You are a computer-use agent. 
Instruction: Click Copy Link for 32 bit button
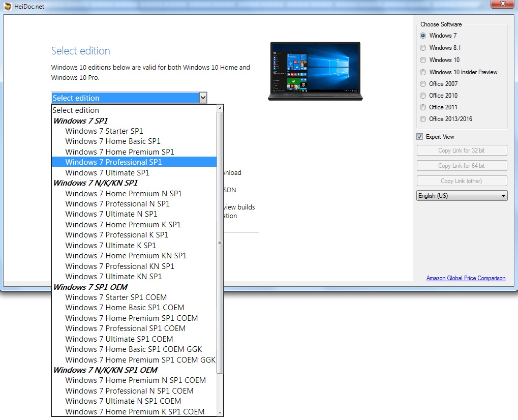click(x=462, y=151)
